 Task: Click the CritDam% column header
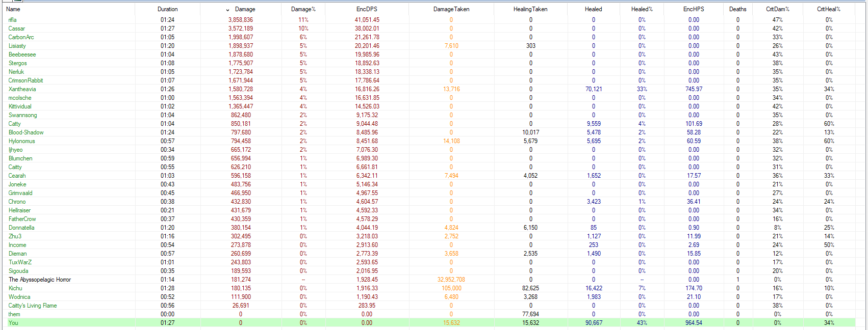[777, 9]
